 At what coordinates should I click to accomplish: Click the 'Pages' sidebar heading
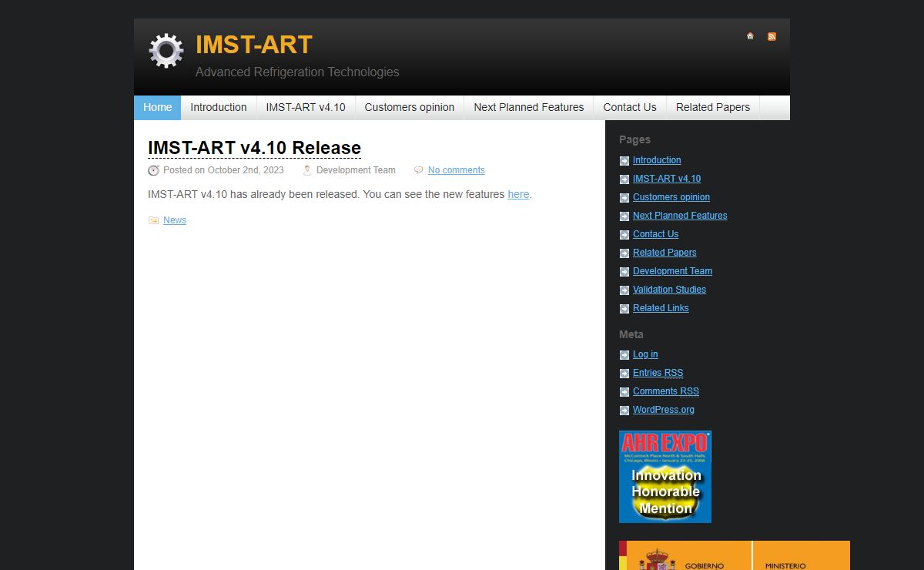click(x=634, y=139)
